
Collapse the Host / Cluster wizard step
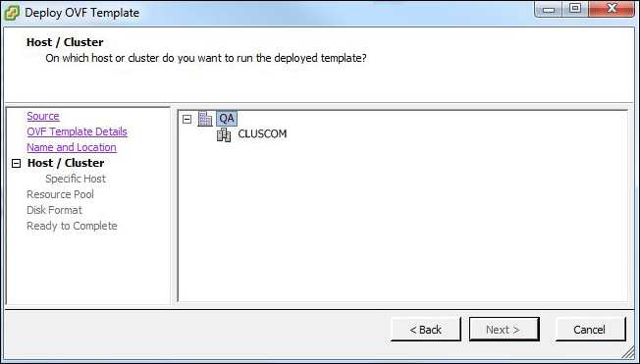pyautogui.click(x=16, y=164)
